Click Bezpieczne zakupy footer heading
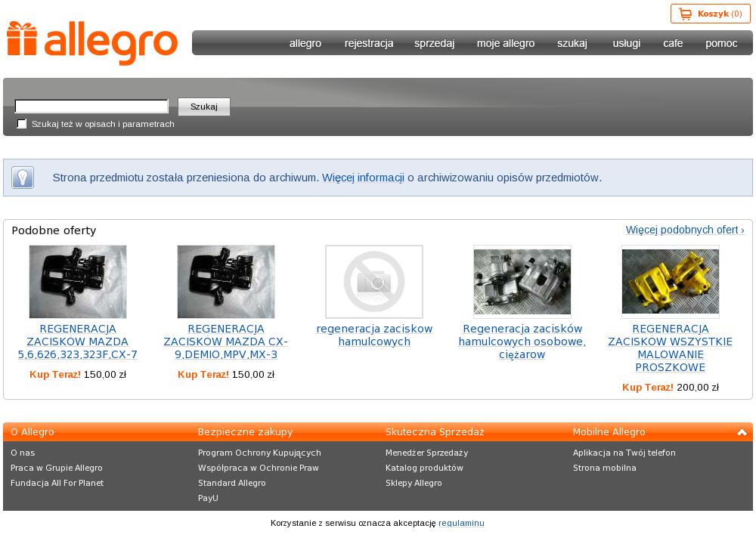The width and height of the screenshot is (756, 538). [x=246, y=432]
